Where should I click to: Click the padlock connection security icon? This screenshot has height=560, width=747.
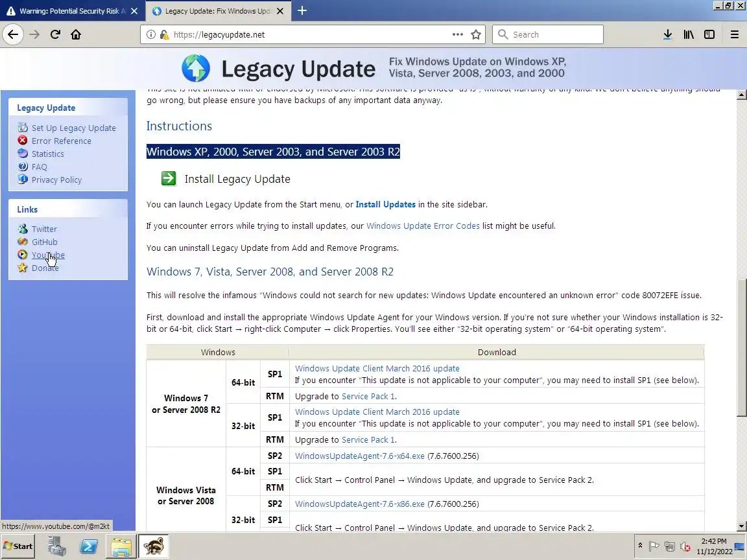(x=164, y=34)
